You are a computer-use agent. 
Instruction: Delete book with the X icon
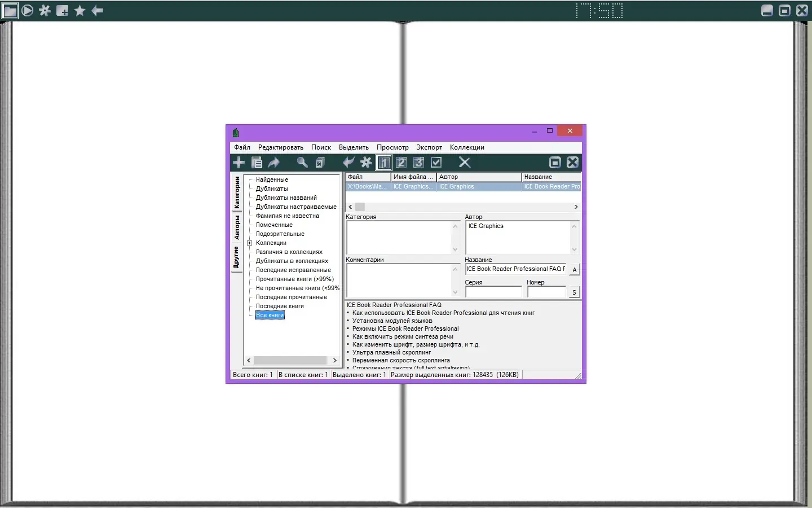(465, 163)
